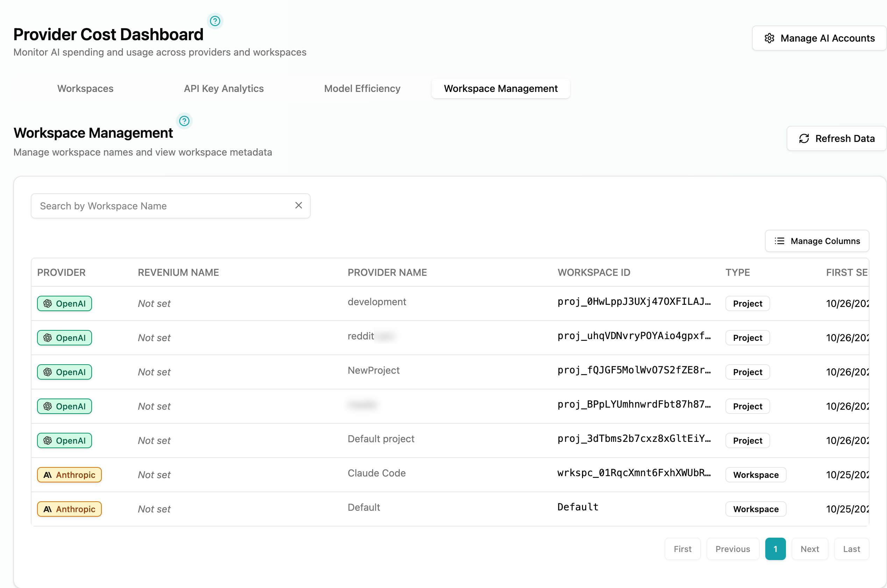Go to the Next page
The height and width of the screenshot is (588, 887).
tap(809, 548)
